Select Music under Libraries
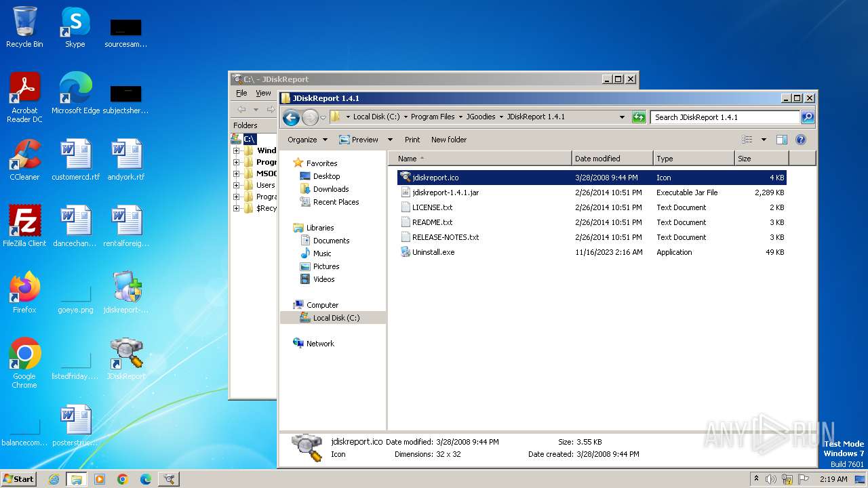 (322, 253)
